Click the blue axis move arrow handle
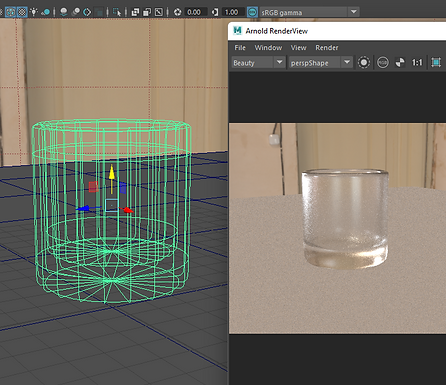446x385 pixels. (83, 209)
